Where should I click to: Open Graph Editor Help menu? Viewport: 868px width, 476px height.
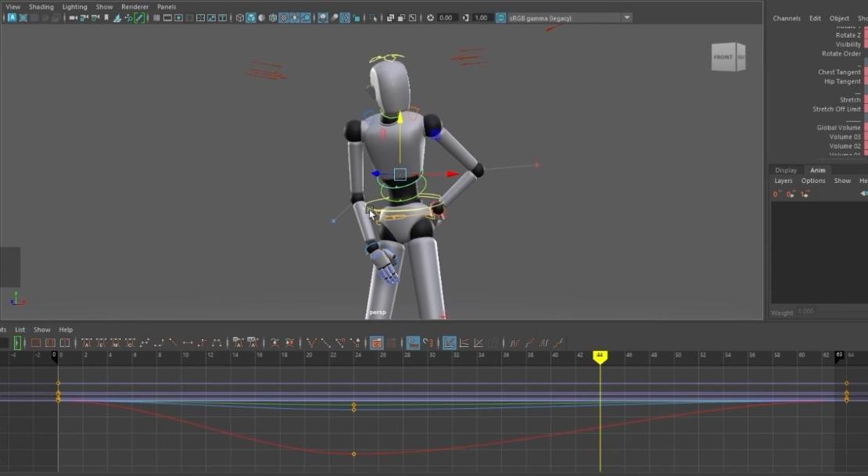66,329
